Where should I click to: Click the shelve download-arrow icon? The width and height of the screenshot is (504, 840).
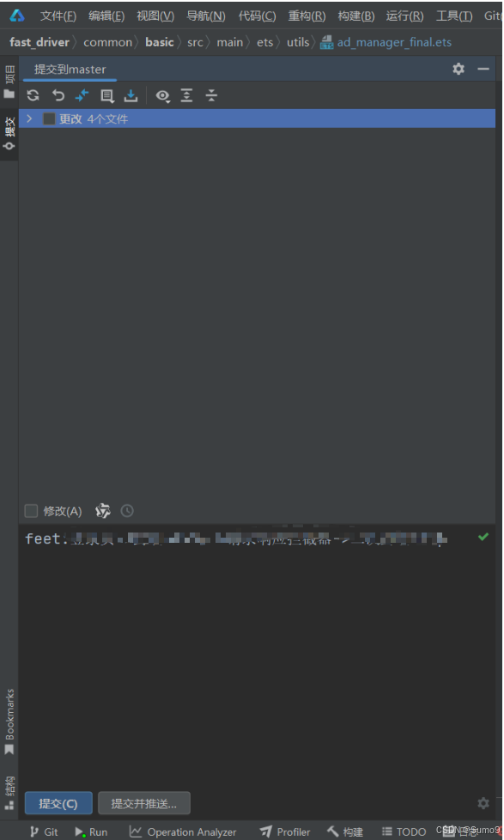pos(131,95)
